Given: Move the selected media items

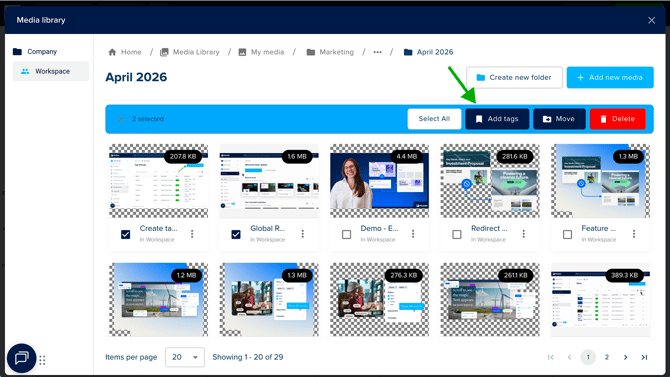Looking at the screenshot, I should pyautogui.click(x=559, y=119).
